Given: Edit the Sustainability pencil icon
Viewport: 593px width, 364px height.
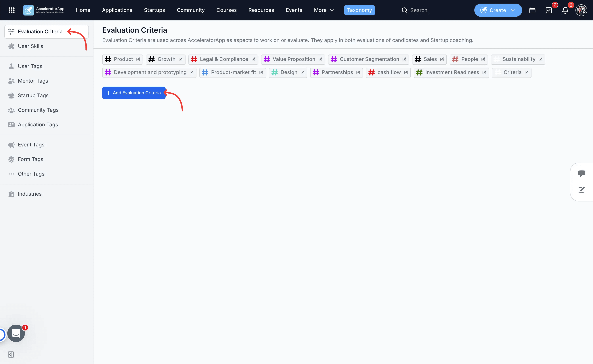Looking at the screenshot, I should (x=540, y=59).
